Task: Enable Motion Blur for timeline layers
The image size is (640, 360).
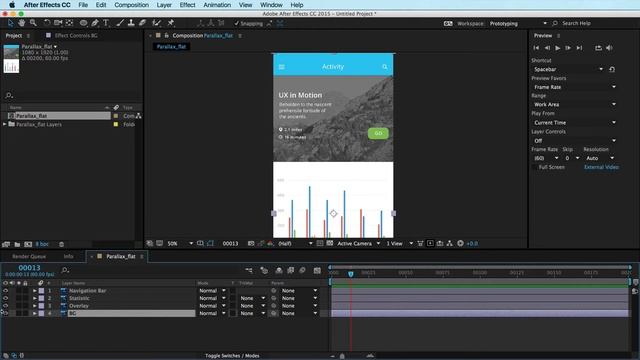Action: [x=302, y=270]
